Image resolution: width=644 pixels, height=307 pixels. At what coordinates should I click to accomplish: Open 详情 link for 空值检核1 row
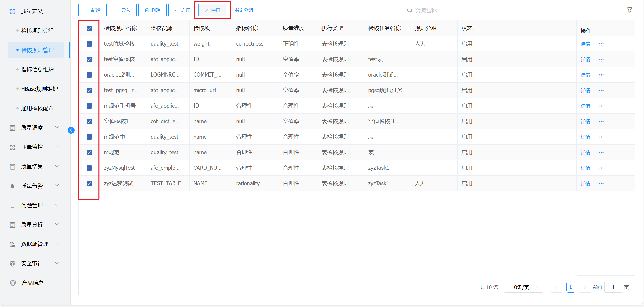point(585,121)
